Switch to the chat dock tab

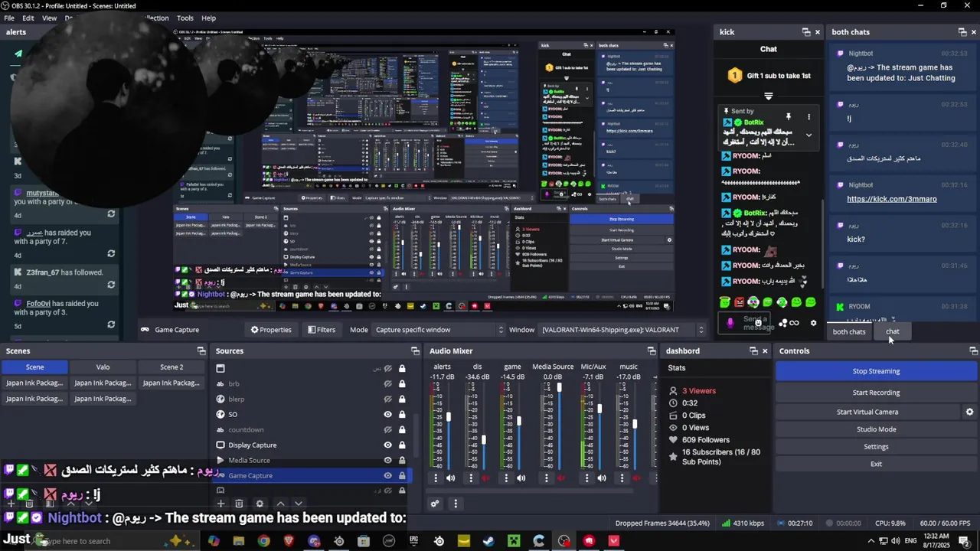pyautogui.click(x=893, y=331)
